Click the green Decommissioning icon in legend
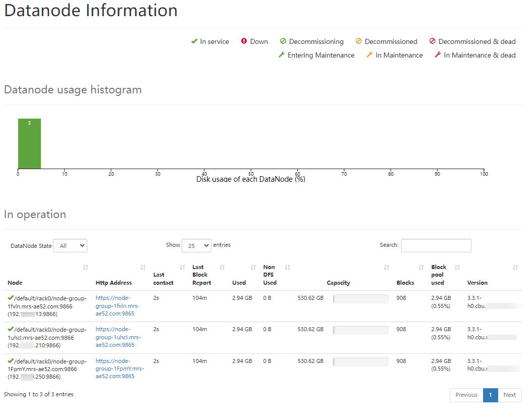This screenshot has height=418, width=532. 283,41
